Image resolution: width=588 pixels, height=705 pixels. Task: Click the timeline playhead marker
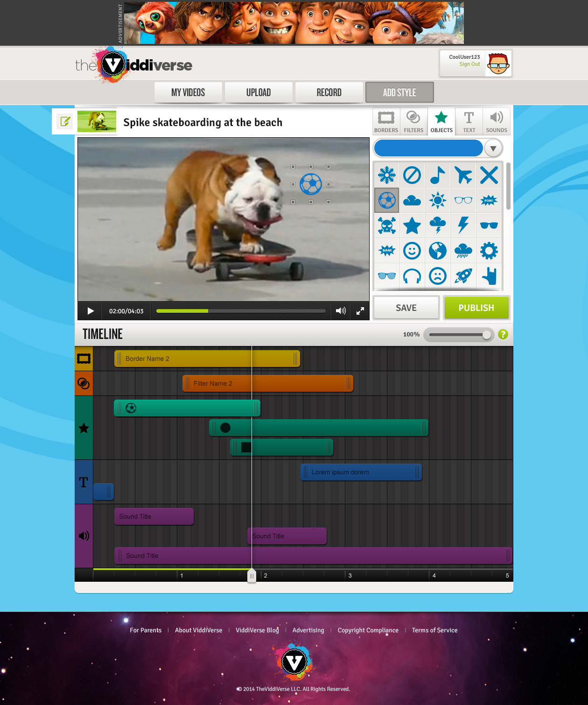coord(252,576)
